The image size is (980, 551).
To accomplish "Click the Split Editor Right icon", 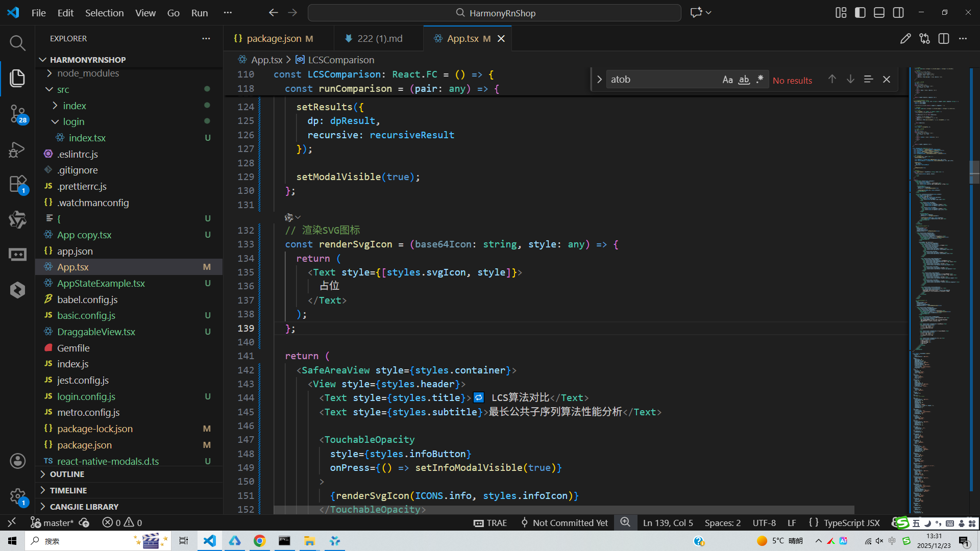I will coord(943,39).
